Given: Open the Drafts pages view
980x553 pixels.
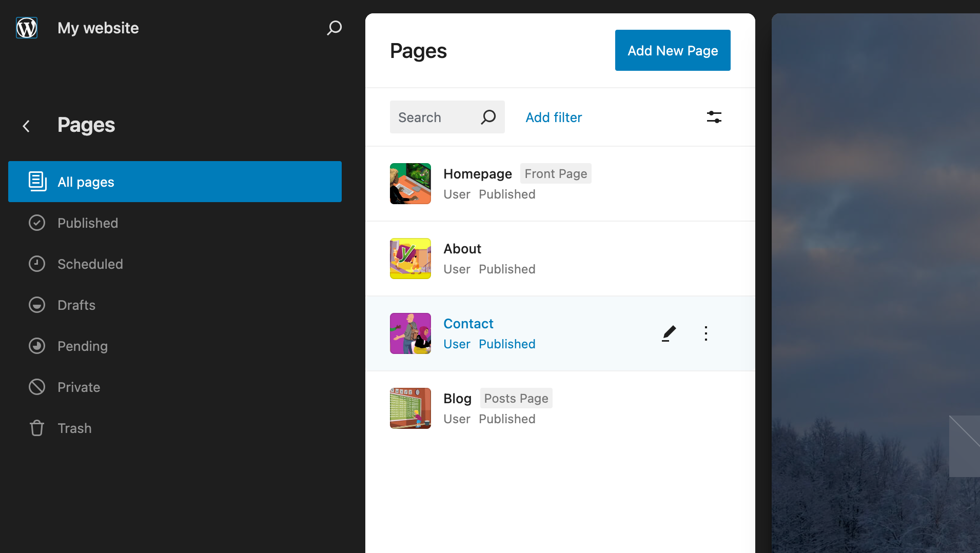Looking at the screenshot, I should [x=175, y=305].
